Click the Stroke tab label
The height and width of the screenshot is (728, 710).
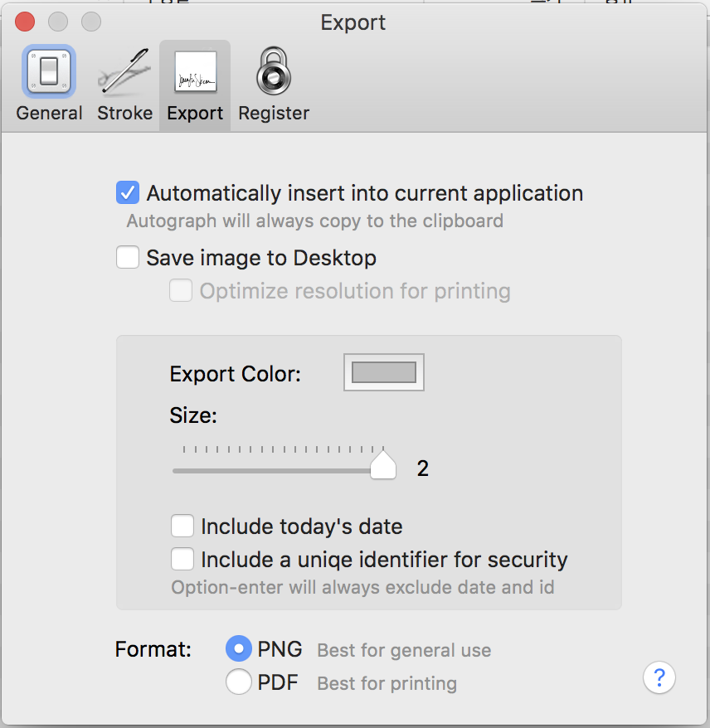pos(124,113)
